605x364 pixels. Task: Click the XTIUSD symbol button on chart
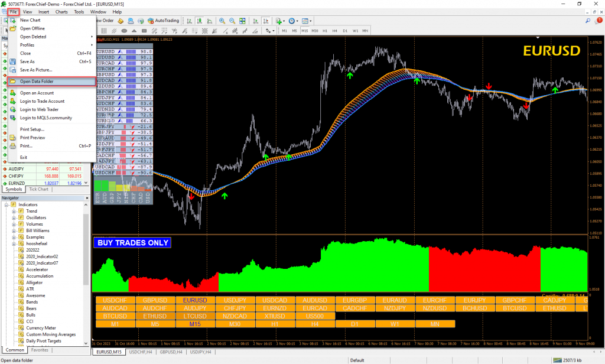point(275,316)
